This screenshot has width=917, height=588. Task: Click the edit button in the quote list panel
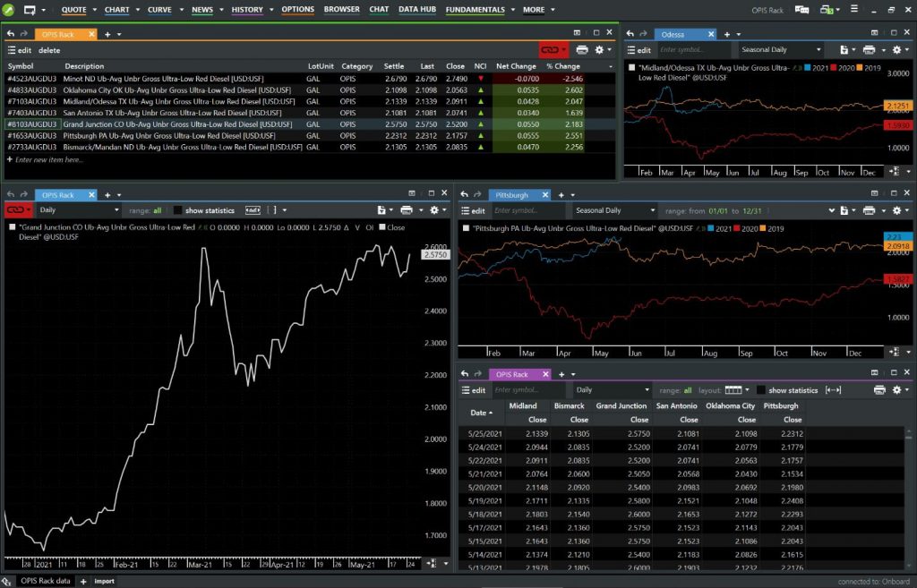pyautogui.click(x=19, y=50)
